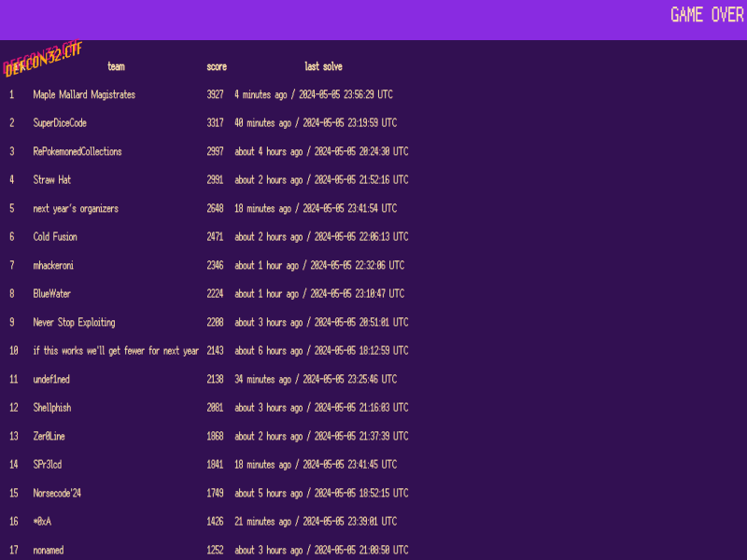747x560 pixels.
Task: Open Never Stop Exploiting team entry
Action: click(x=75, y=322)
